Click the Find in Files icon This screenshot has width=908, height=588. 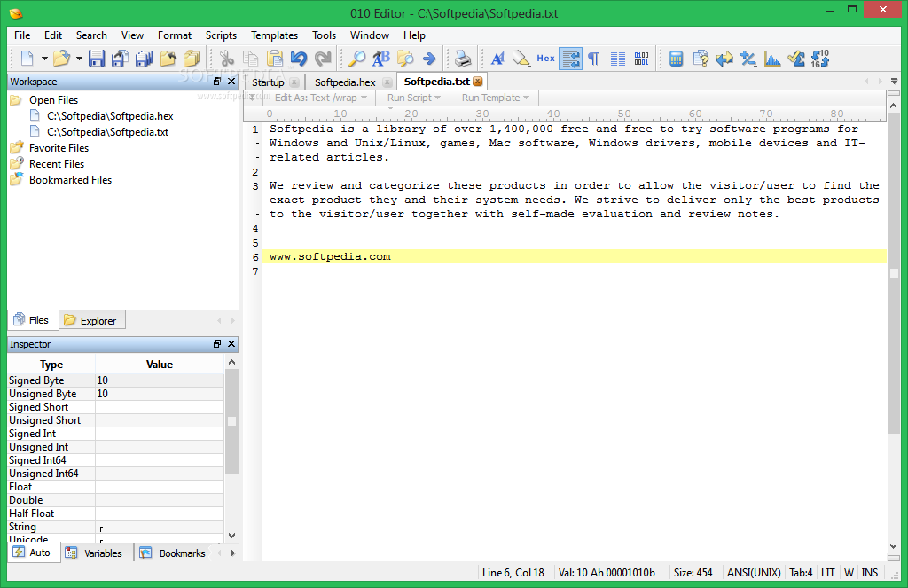tap(405, 59)
